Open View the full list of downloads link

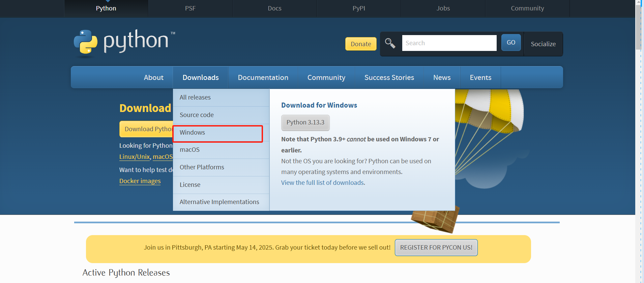point(323,182)
